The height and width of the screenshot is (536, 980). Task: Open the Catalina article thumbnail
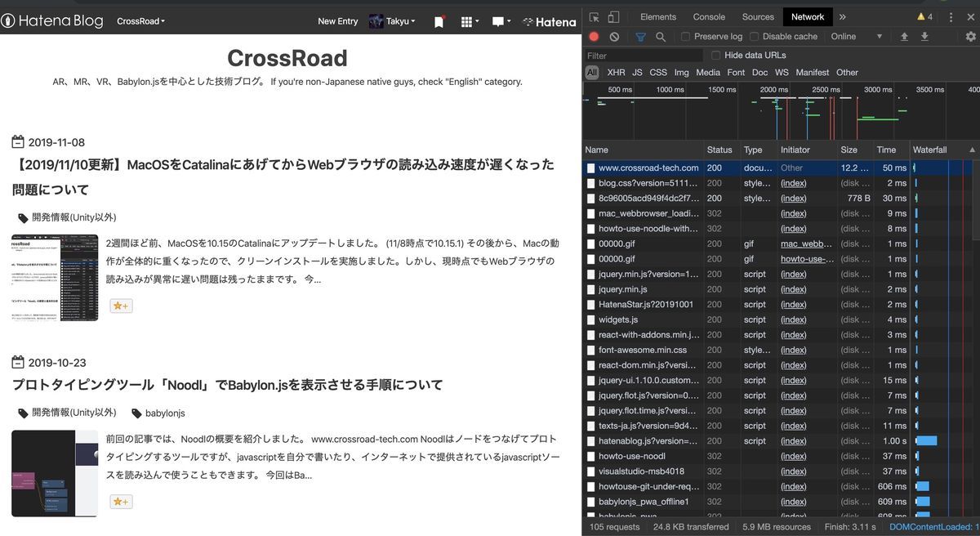[x=55, y=278]
